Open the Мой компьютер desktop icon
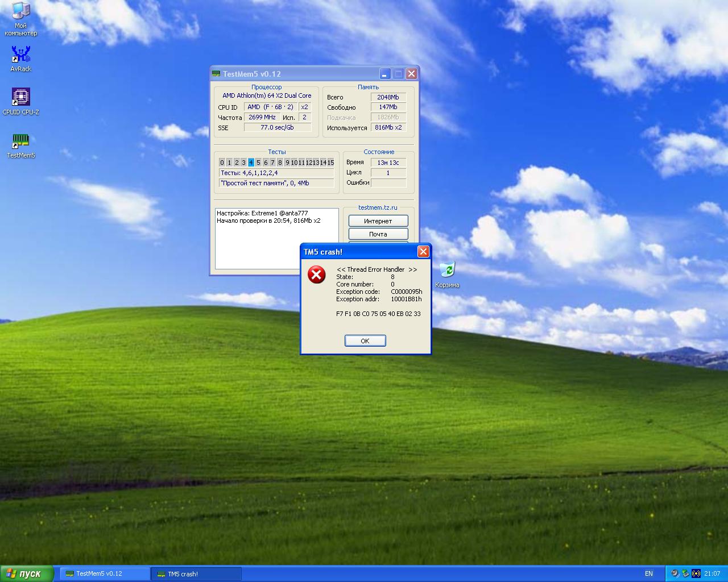Screen dimensions: 728x582 click(21, 18)
